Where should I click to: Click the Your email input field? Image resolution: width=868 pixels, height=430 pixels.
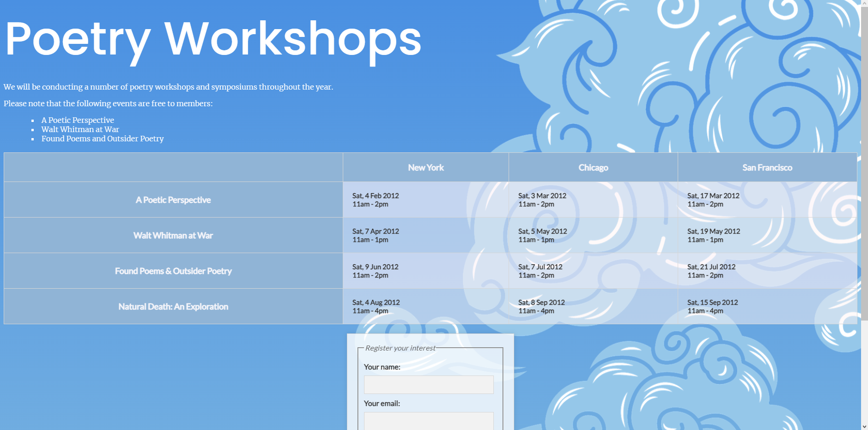(x=428, y=420)
